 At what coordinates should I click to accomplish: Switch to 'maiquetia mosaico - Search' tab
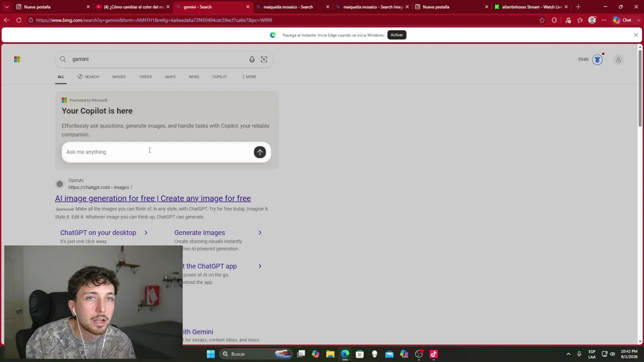(293, 7)
